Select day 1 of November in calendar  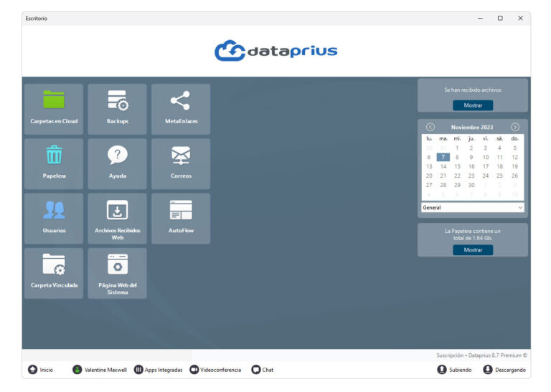coord(457,148)
